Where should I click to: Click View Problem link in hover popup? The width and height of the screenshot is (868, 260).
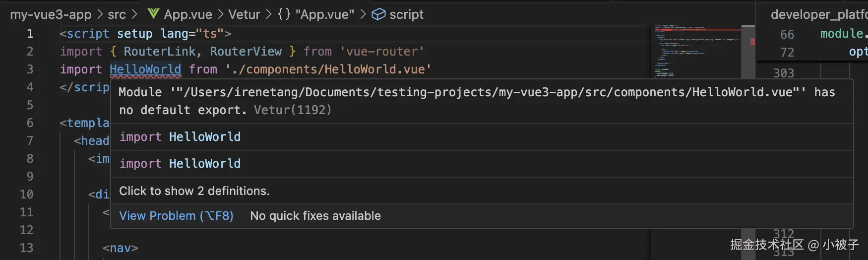tap(176, 216)
